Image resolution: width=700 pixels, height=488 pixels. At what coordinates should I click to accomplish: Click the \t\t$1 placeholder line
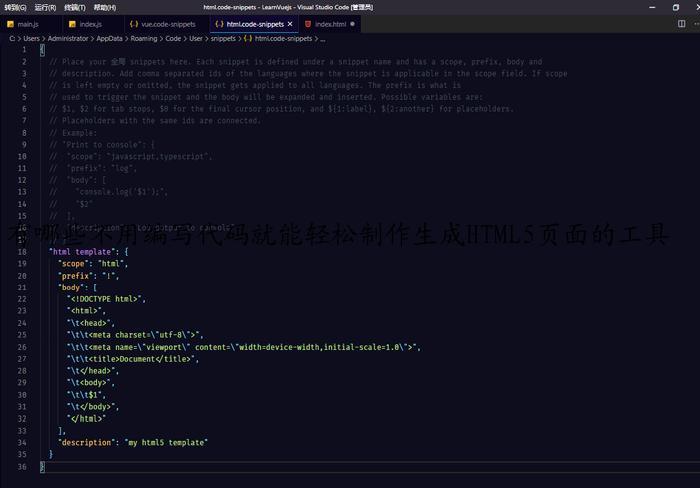point(84,395)
